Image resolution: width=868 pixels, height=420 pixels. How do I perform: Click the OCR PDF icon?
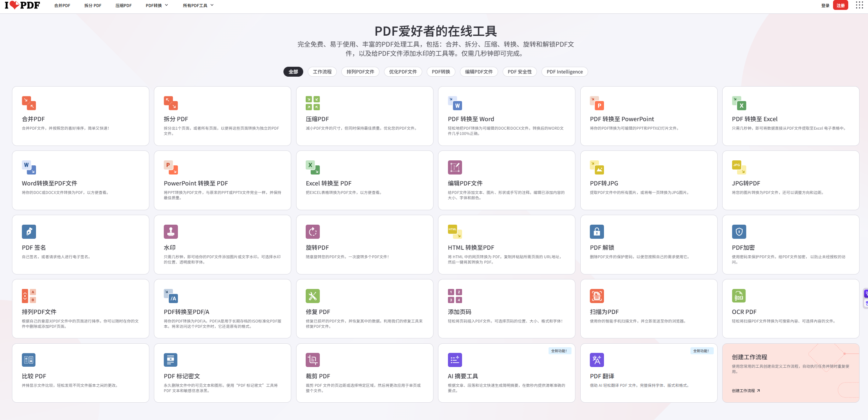739,296
